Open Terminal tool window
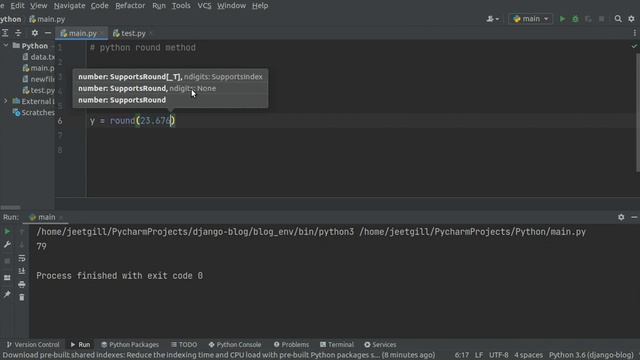The image size is (640, 360). [337, 344]
